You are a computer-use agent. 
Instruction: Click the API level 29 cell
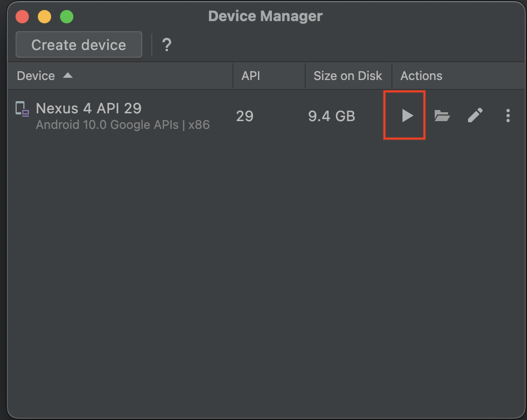(245, 116)
